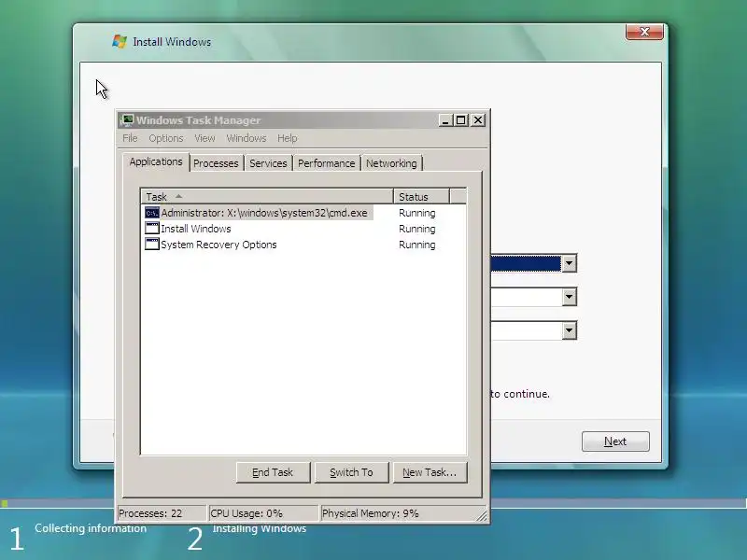Click Next in the Install Windows dialog
This screenshot has width=747, height=560.
click(x=615, y=441)
